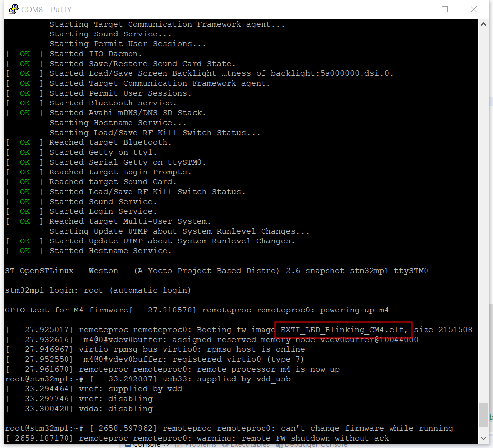Maximize the COM8 PuTTY window
This screenshot has height=448, width=493.
coord(445,9)
